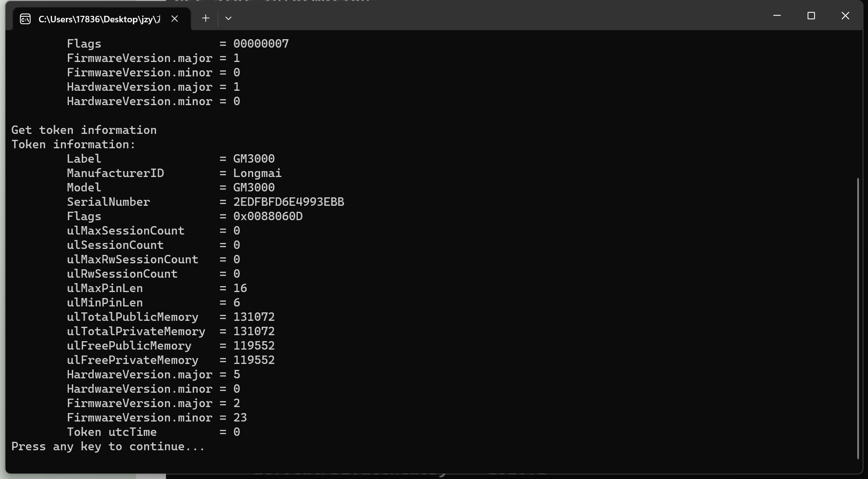Click GM3000 in the Model row

point(254,187)
